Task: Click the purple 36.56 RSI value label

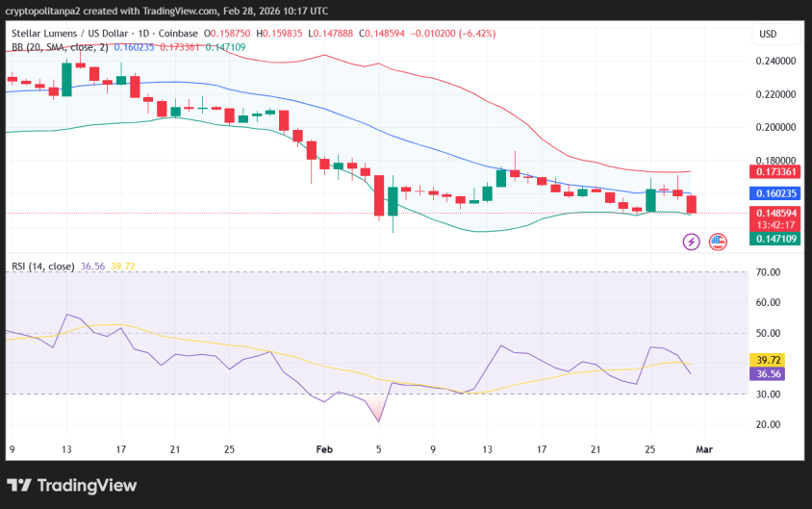Action: coord(768,373)
